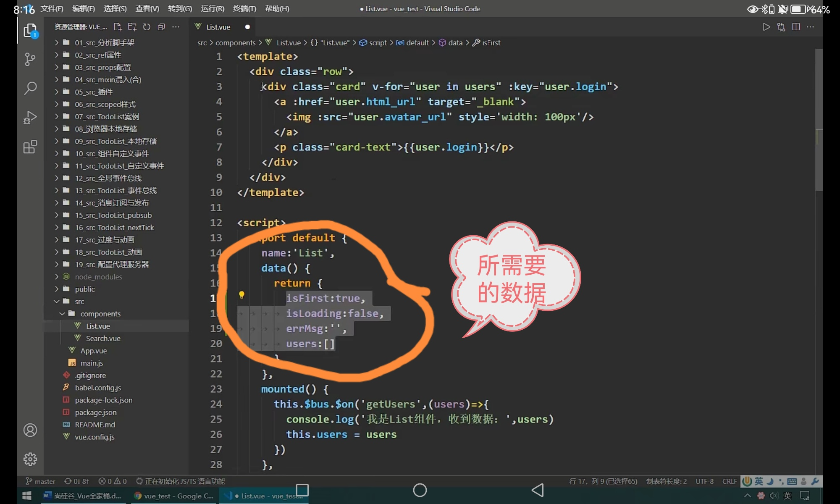Click the CRLF line ending indicator
This screenshot has width=840, height=504.
730,481
